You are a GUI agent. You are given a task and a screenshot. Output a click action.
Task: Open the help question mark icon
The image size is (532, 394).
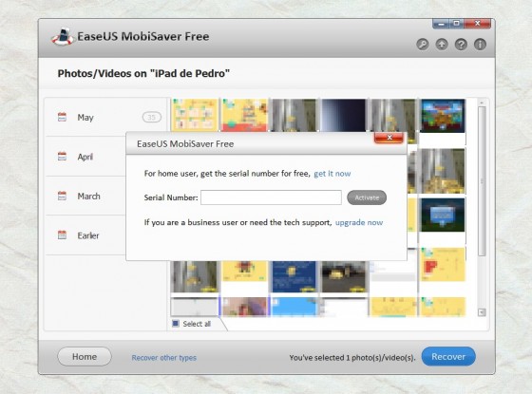click(x=461, y=45)
